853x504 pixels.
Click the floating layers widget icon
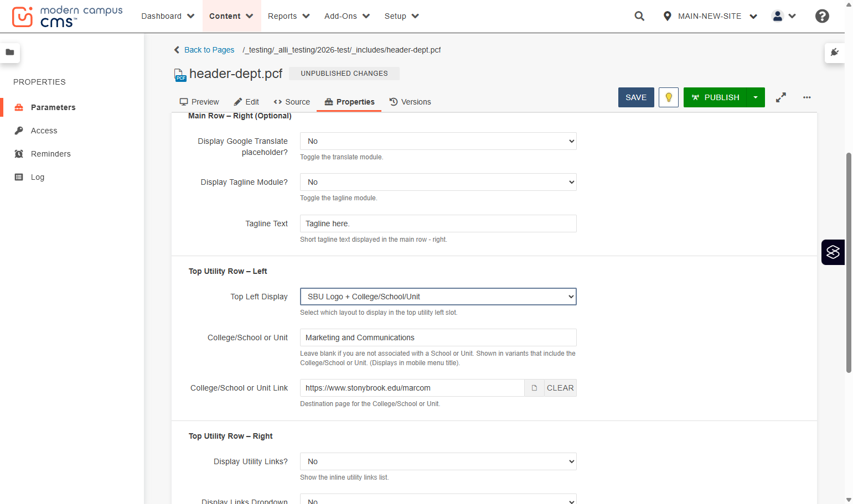pyautogui.click(x=833, y=252)
